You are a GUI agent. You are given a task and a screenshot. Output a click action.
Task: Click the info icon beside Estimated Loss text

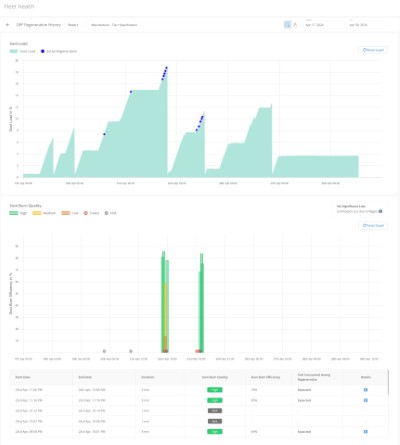click(x=380, y=211)
